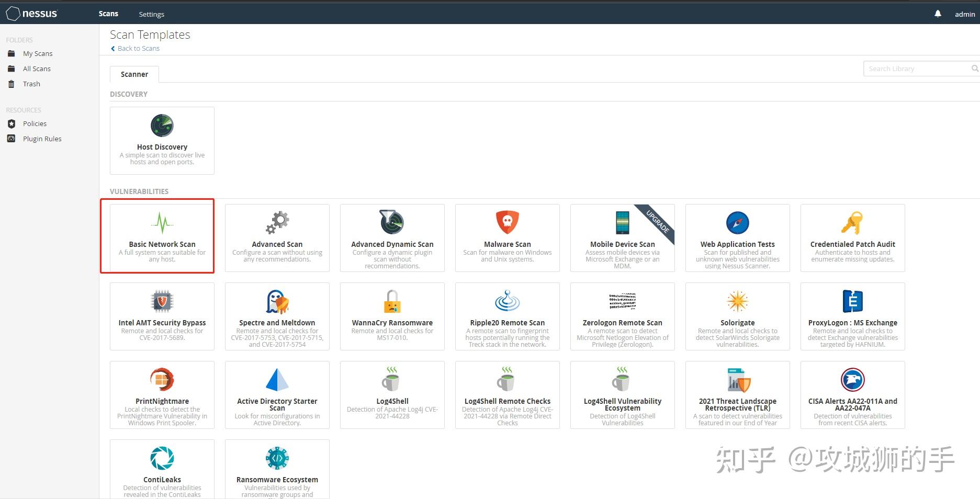The image size is (980, 499).
Task: Open the Trash folder
Action: 31,84
